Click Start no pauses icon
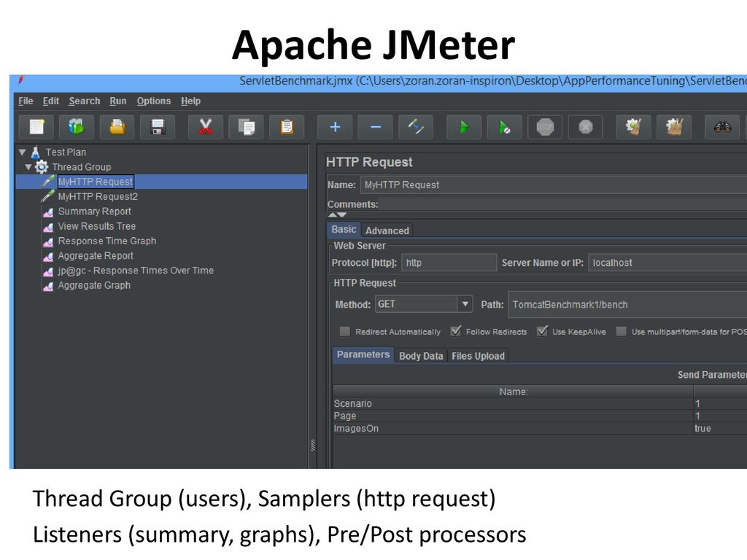Viewport: 747px width, 560px height. point(505,127)
